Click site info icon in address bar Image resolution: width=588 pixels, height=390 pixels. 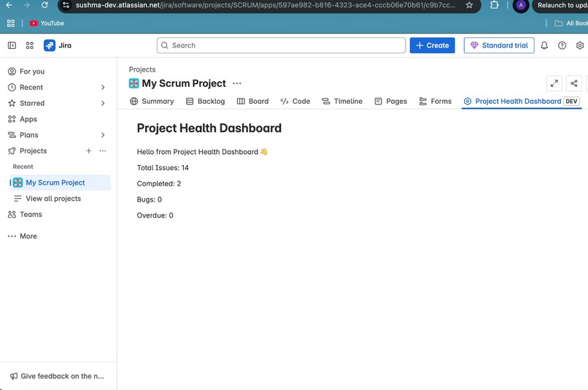66,5
